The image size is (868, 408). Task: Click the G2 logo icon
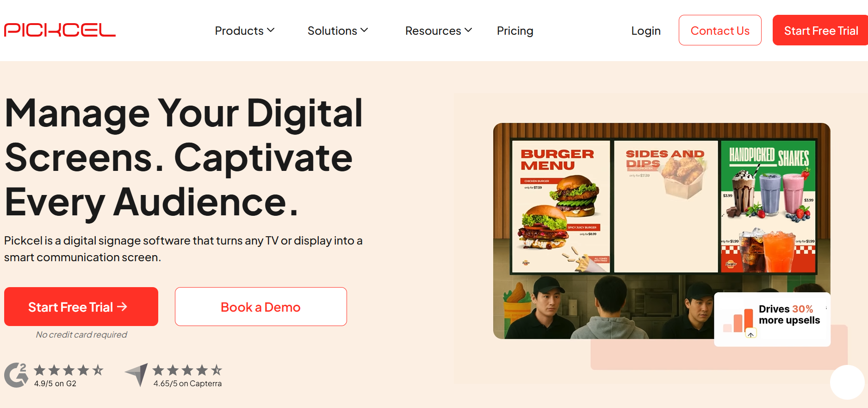(16, 375)
